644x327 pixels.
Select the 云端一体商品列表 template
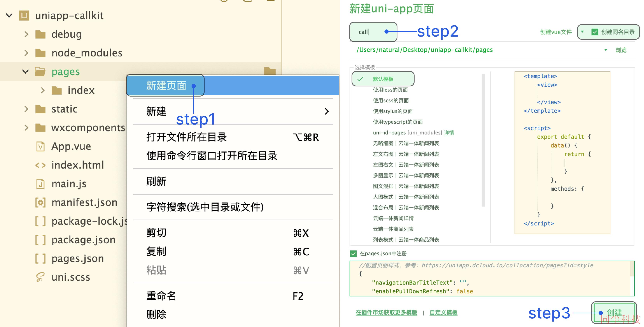(x=393, y=229)
